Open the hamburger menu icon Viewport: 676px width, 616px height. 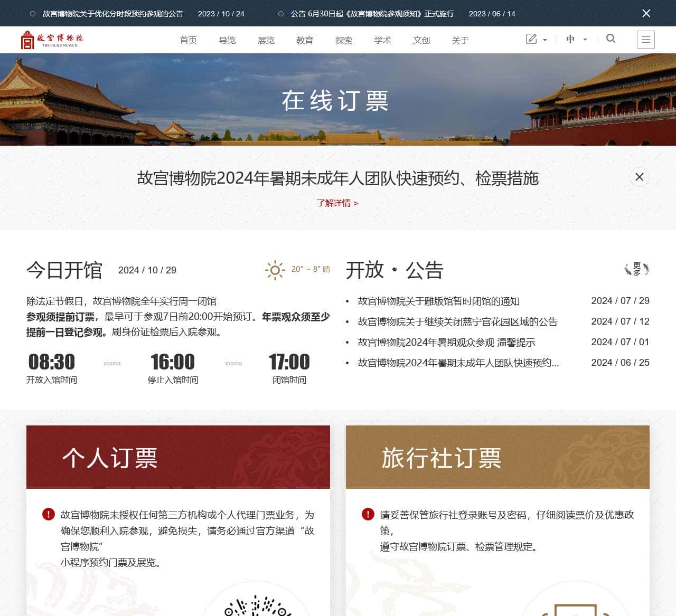click(x=646, y=40)
